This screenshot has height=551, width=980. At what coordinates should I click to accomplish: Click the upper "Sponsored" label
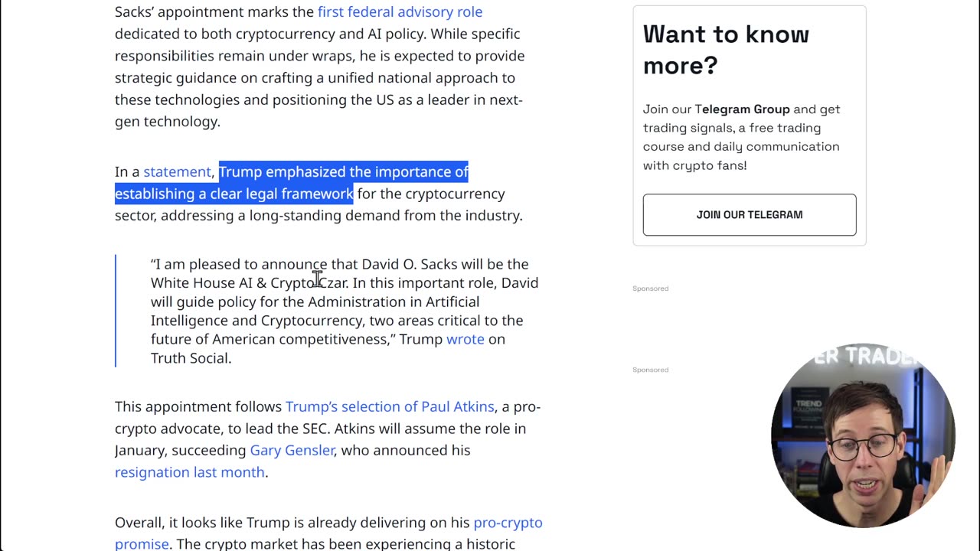(x=650, y=289)
